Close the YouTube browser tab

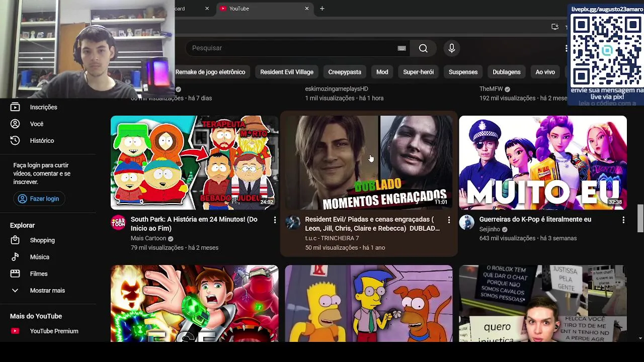point(307,9)
